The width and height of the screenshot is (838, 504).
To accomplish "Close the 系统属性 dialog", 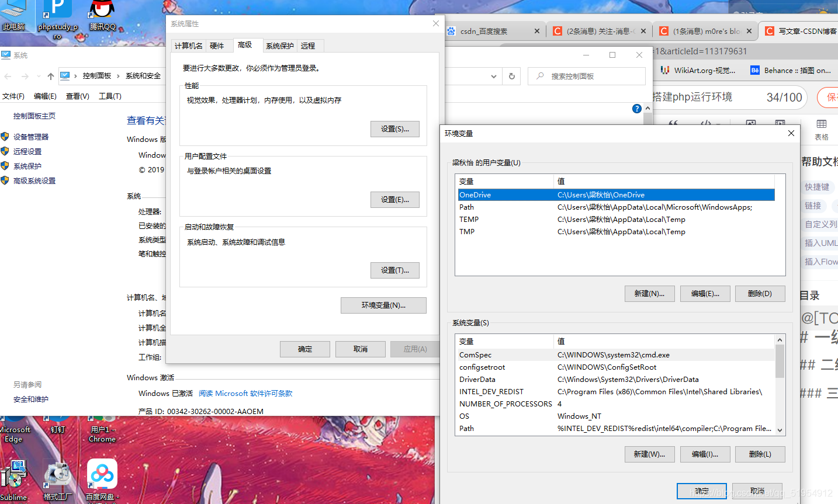I will tap(436, 23).
